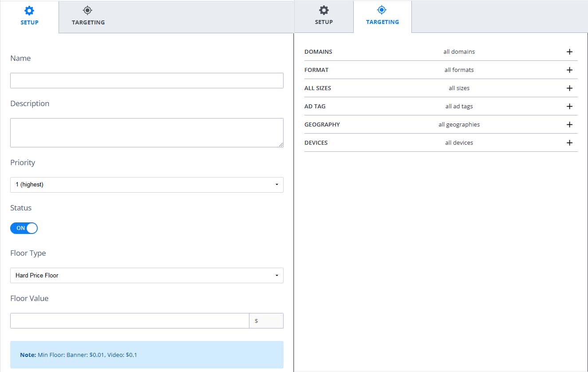Switch to the grayed-out Setup tab
The width and height of the screenshot is (588, 372).
point(324,16)
